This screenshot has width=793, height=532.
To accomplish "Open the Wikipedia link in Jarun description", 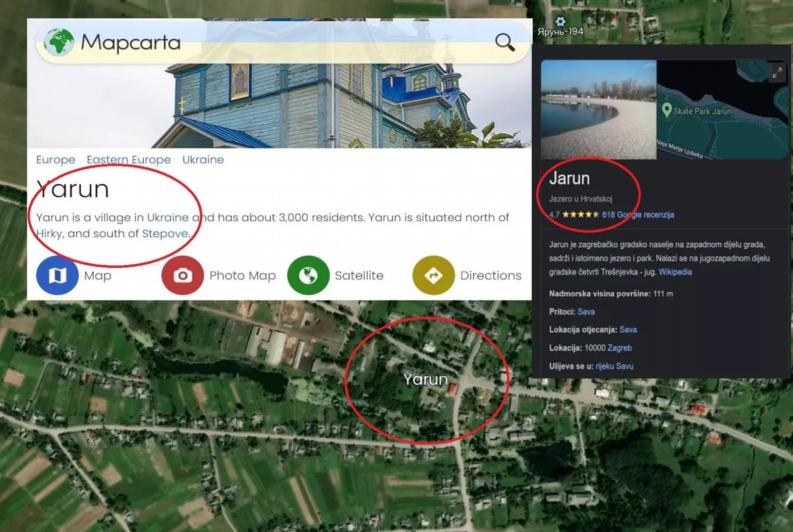I will (675, 272).
